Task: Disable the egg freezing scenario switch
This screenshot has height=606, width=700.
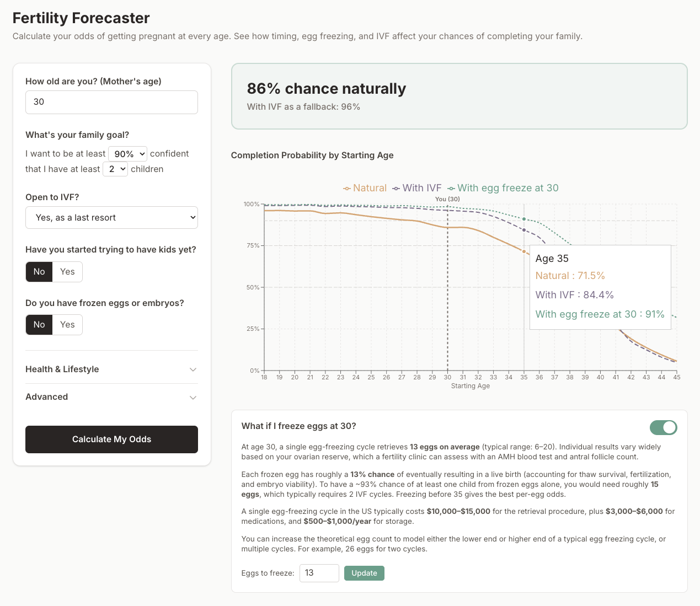Action: (663, 427)
